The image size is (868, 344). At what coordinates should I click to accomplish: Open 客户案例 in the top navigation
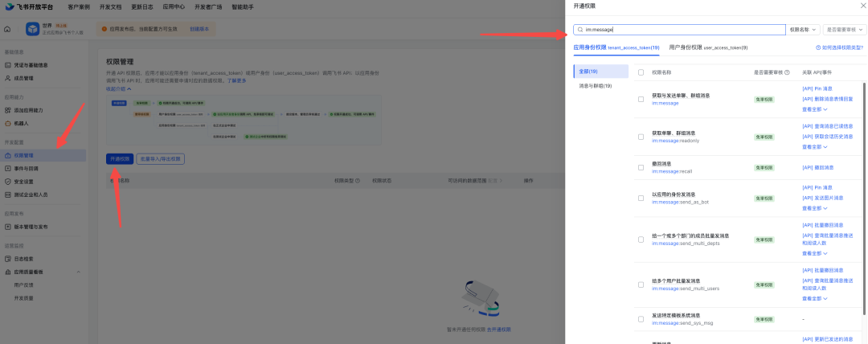point(79,7)
